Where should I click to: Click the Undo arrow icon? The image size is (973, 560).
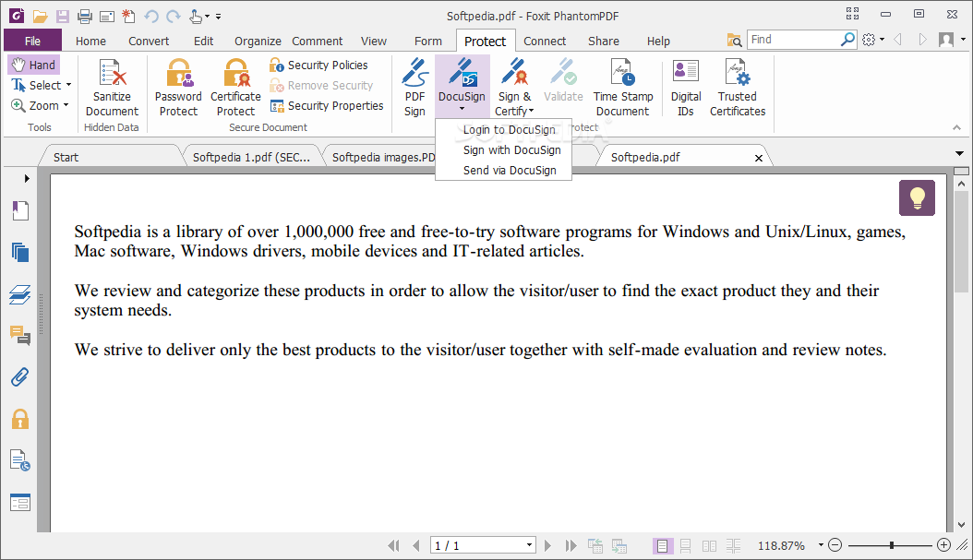[x=151, y=17]
